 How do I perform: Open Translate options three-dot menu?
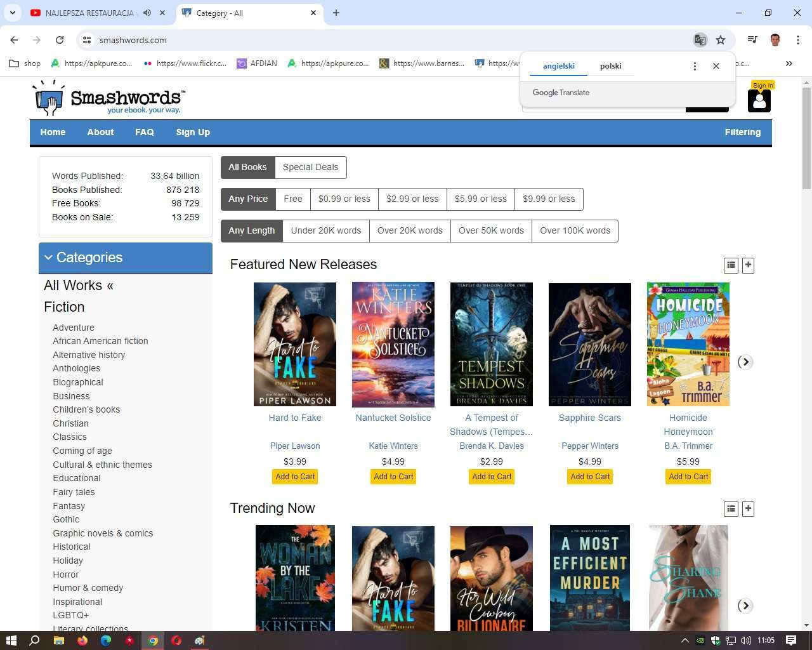[x=695, y=66]
